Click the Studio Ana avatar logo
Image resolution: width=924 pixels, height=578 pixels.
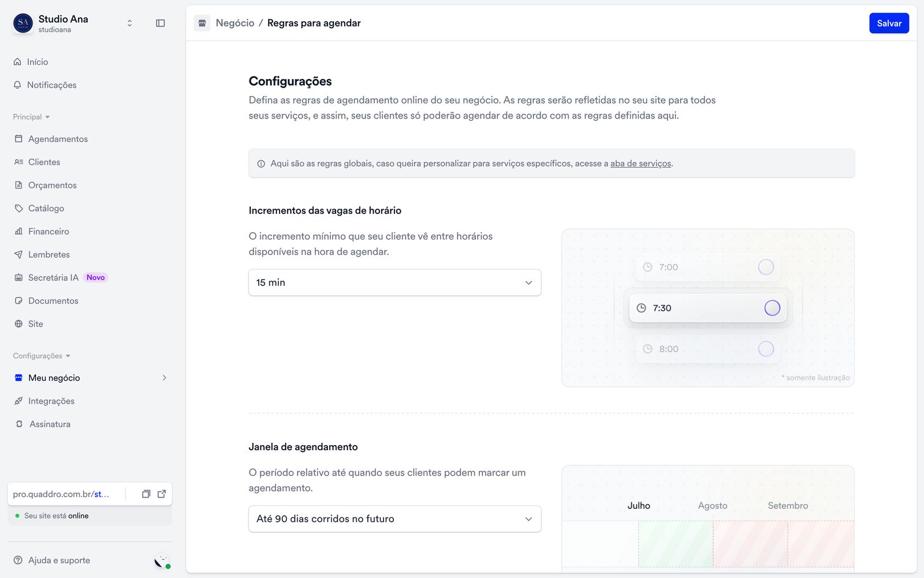23,23
